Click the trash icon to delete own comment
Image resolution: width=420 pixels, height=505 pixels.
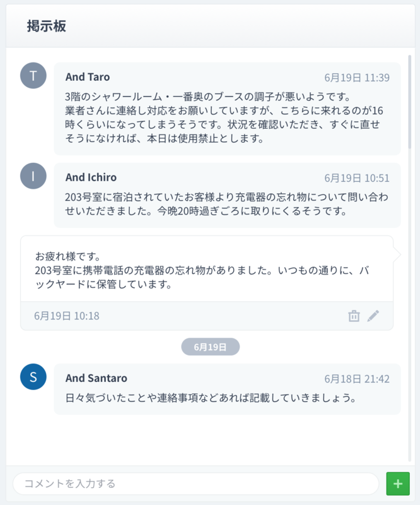[x=354, y=316]
